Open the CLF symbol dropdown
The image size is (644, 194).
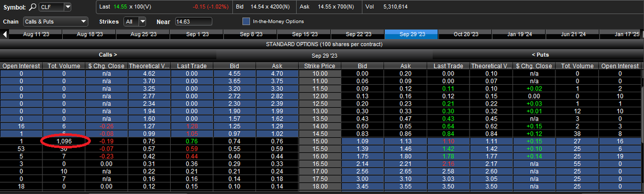click(67, 7)
